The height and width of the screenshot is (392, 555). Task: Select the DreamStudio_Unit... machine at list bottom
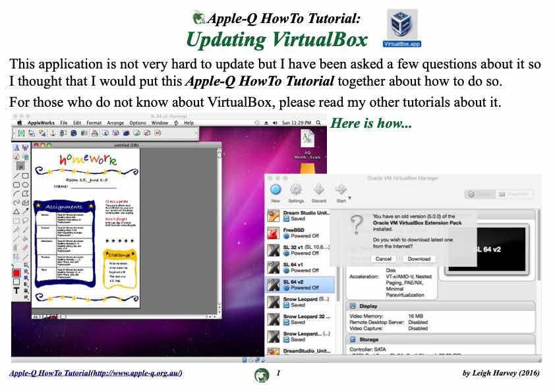tap(300, 351)
